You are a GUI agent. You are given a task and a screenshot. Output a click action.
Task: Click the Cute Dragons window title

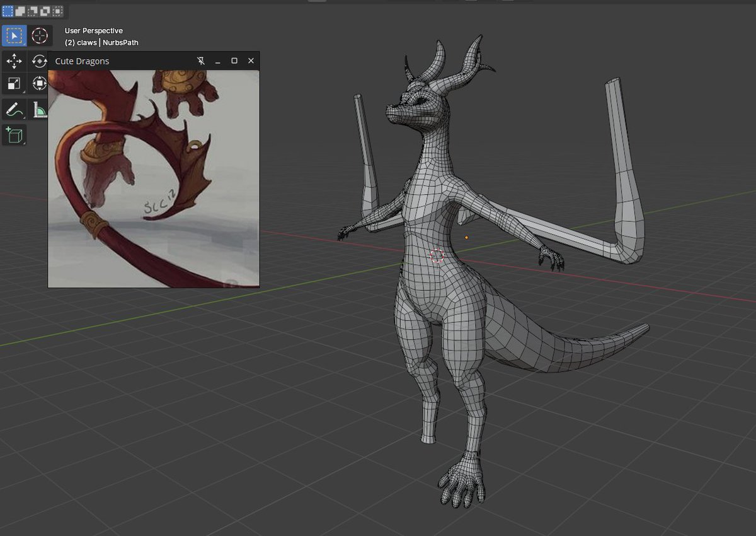pyautogui.click(x=82, y=61)
